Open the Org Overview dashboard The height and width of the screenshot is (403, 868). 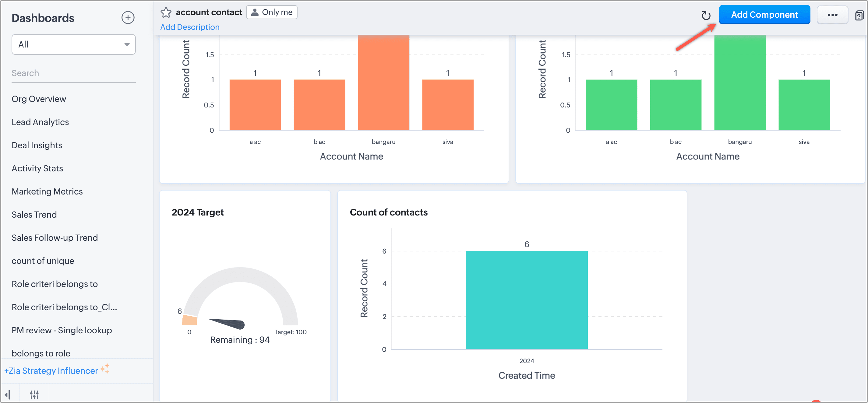(39, 99)
